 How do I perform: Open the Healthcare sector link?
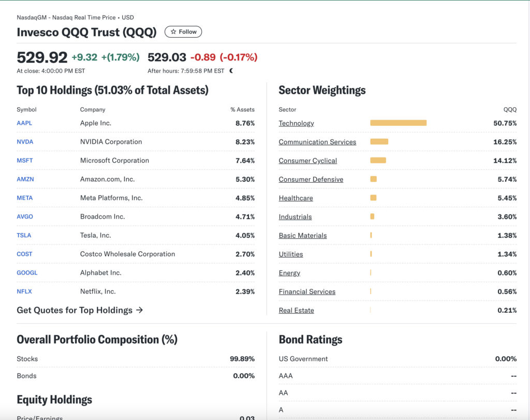click(296, 198)
